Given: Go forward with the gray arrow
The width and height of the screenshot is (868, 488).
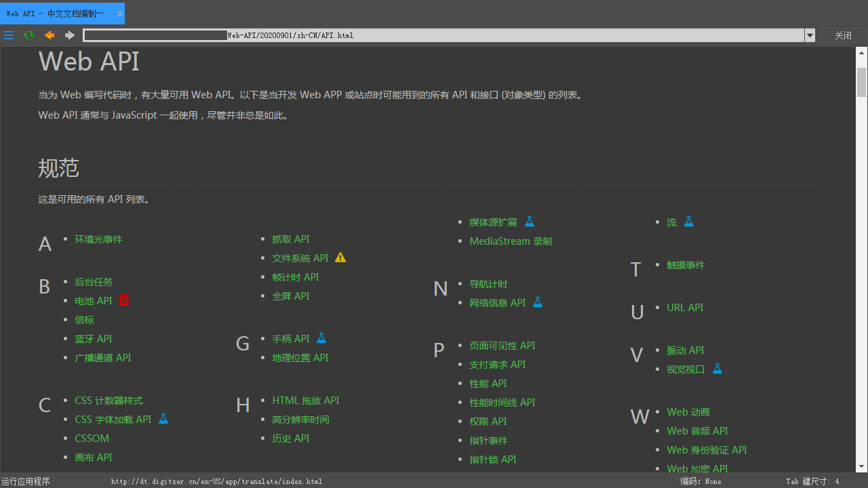Looking at the screenshot, I should coord(70,35).
